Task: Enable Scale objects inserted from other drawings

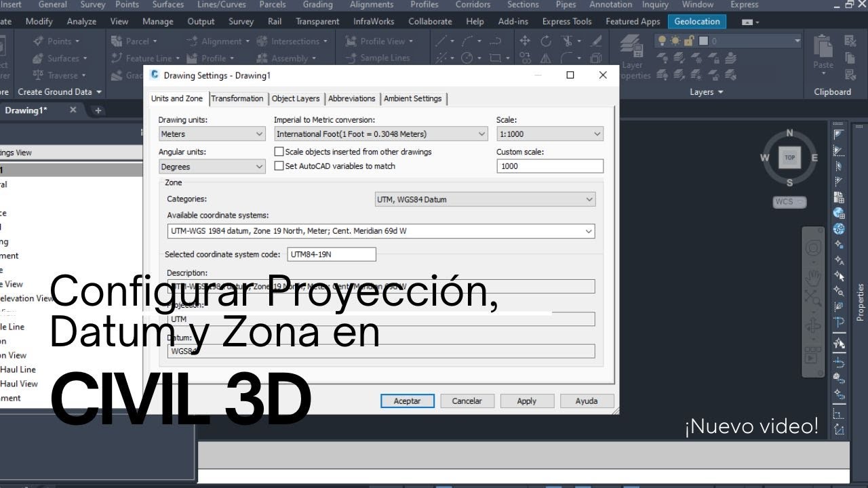Action: pos(279,152)
